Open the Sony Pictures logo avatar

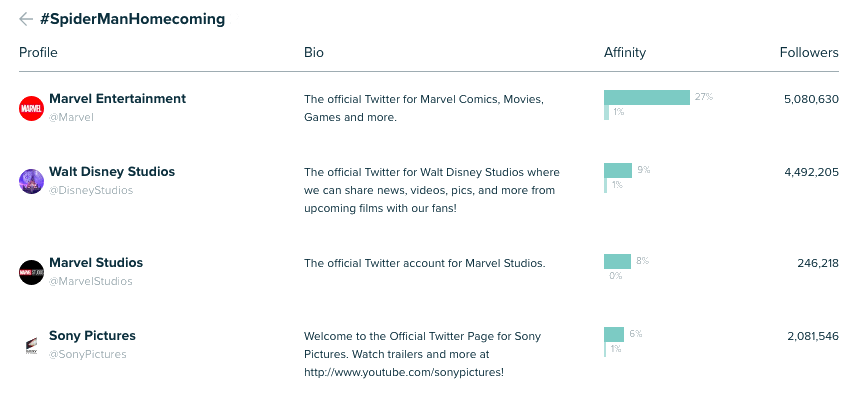31,345
